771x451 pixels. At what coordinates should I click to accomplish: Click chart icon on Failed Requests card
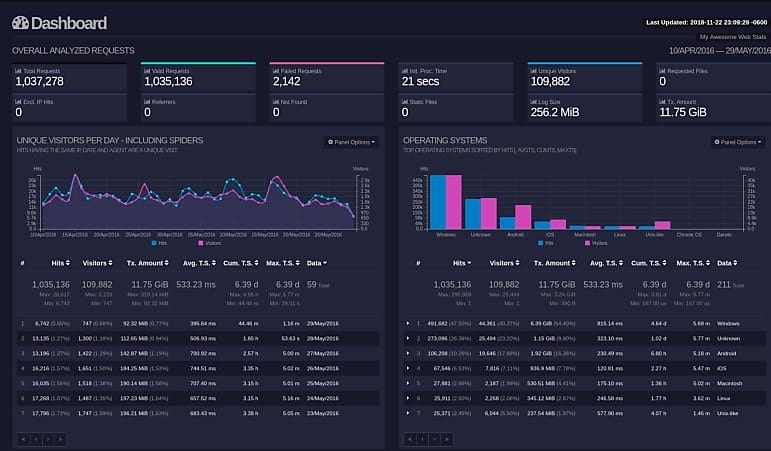pyautogui.click(x=276, y=71)
